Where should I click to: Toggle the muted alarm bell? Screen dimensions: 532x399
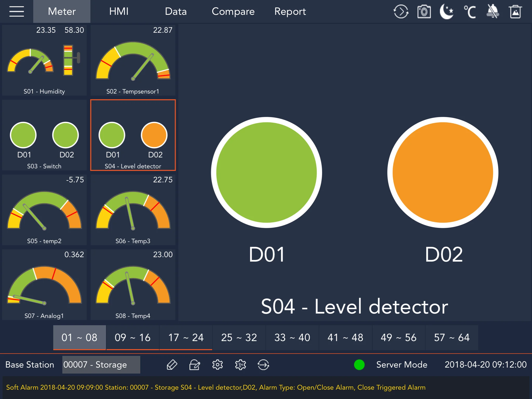[493, 12]
